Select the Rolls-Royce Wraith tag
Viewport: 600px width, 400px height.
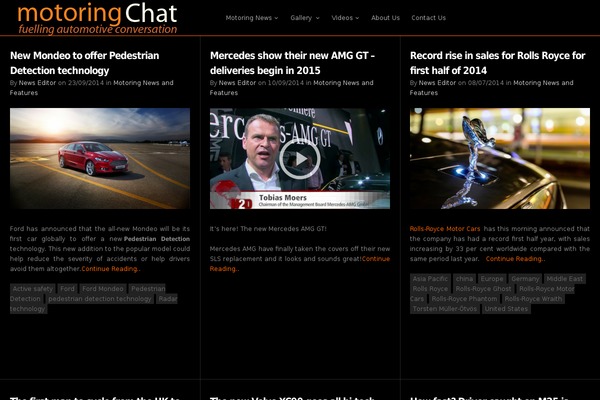pos(533,299)
